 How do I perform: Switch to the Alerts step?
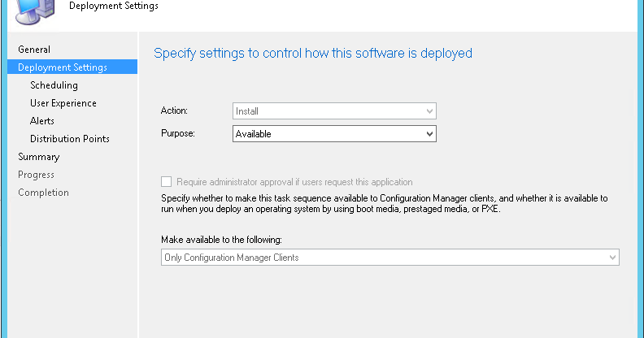click(x=42, y=121)
